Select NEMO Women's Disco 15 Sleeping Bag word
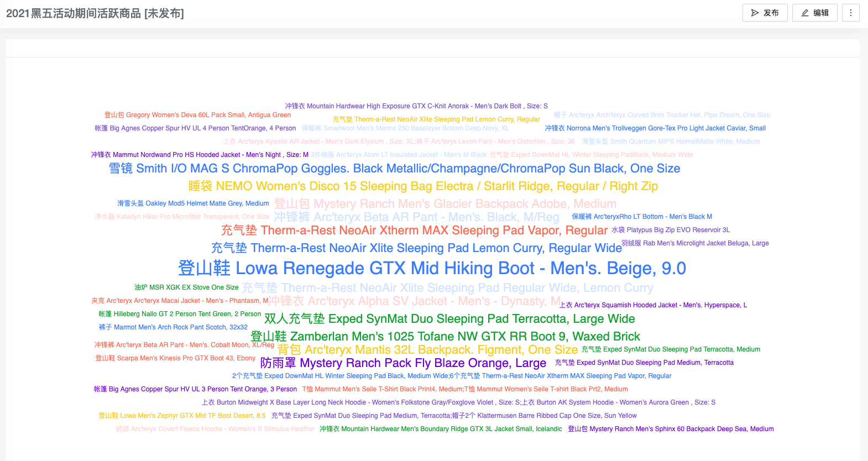 pos(423,186)
